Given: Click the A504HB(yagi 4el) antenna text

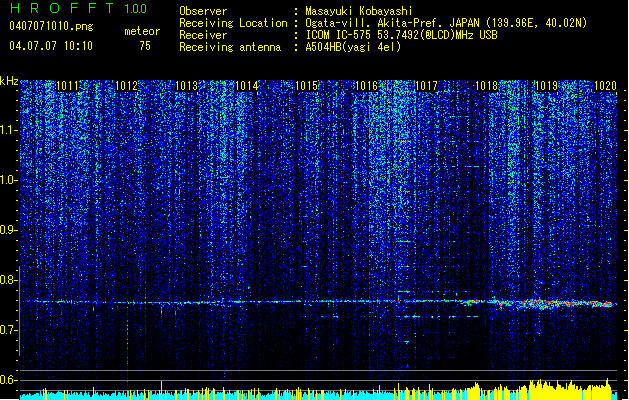Looking at the screenshot, I should 353,47.
